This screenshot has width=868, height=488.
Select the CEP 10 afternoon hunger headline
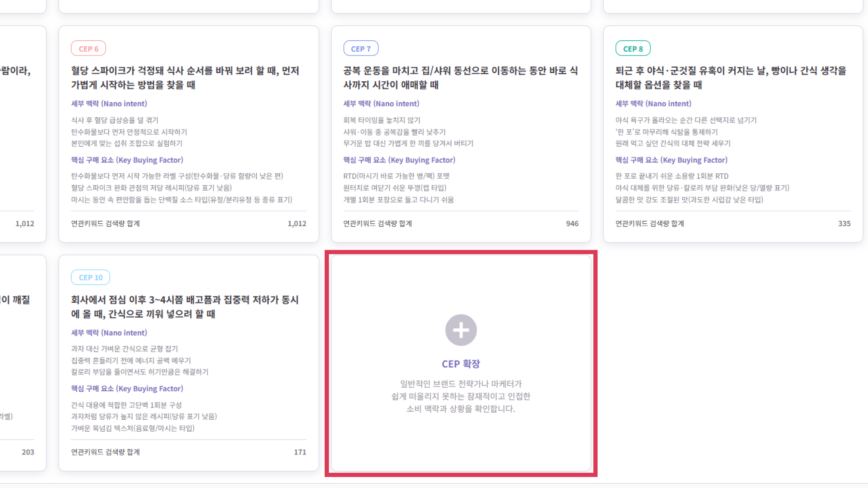[x=185, y=307]
